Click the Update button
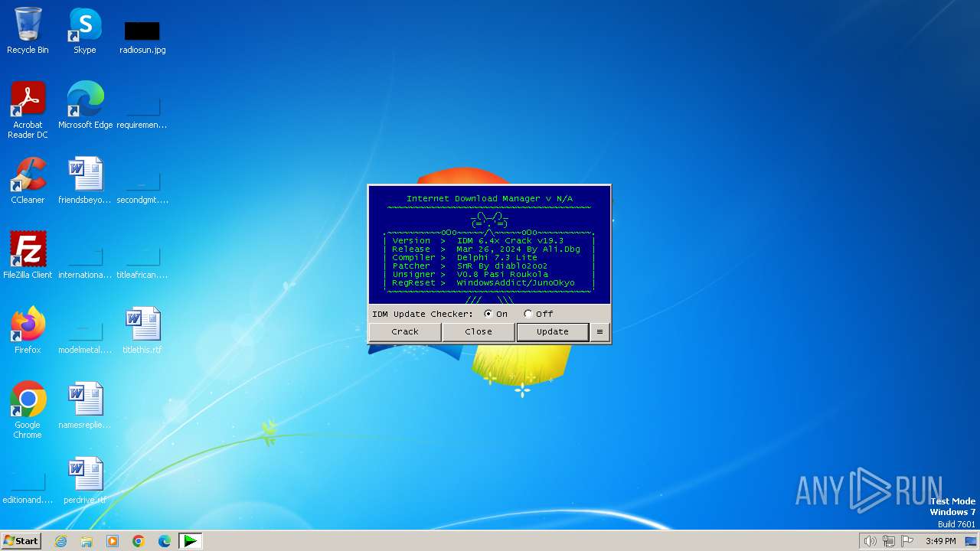The height and width of the screenshot is (551, 980). pos(552,331)
